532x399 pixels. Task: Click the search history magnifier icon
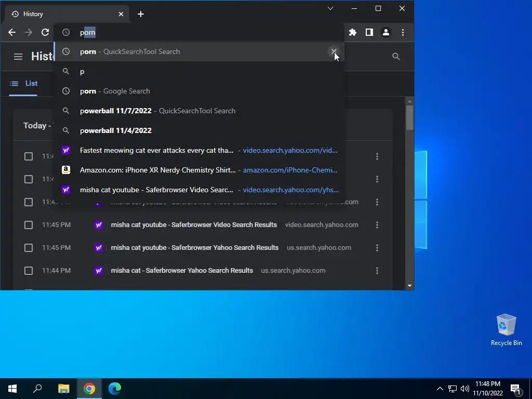tap(396, 56)
